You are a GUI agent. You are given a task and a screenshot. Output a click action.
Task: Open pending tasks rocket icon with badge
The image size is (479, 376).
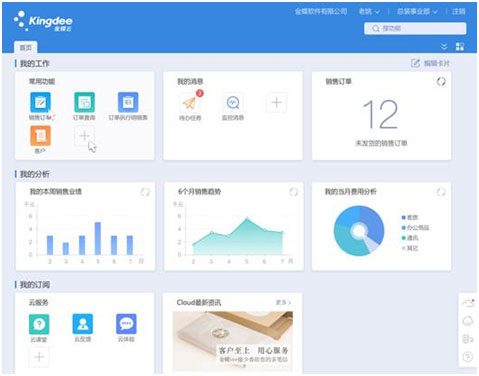coord(190,102)
